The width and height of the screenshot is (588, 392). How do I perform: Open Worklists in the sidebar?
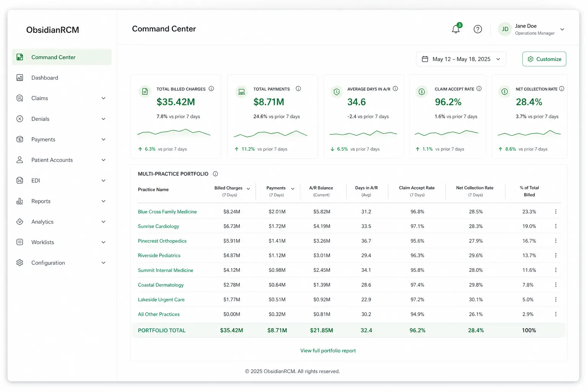(x=42, y=242)
